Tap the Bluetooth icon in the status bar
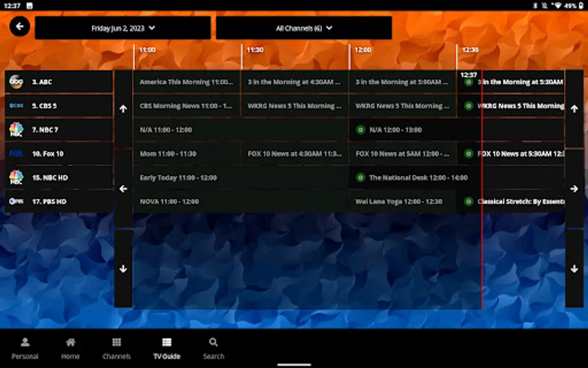Viewport: 588px width, 368px height. click(x=535, y=6)
